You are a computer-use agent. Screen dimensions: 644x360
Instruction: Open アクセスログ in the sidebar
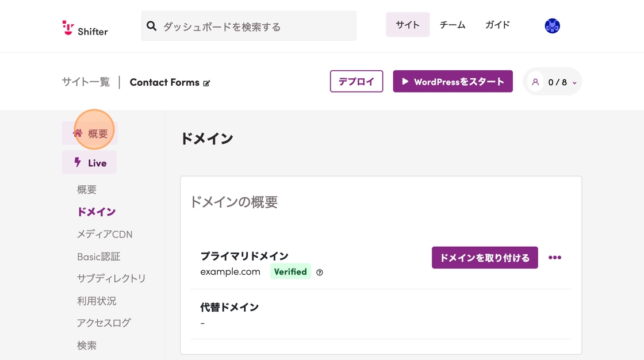click(103, 323)
